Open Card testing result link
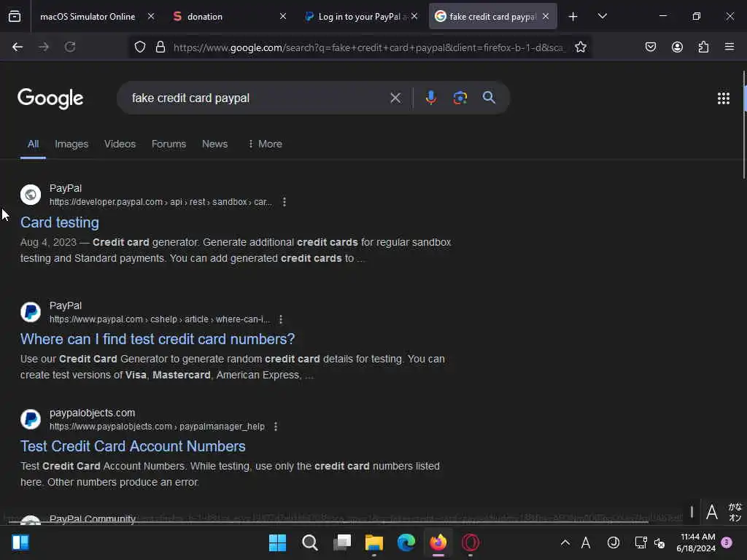Viewport: 747px width, 560px height. (x=60, y=222)
